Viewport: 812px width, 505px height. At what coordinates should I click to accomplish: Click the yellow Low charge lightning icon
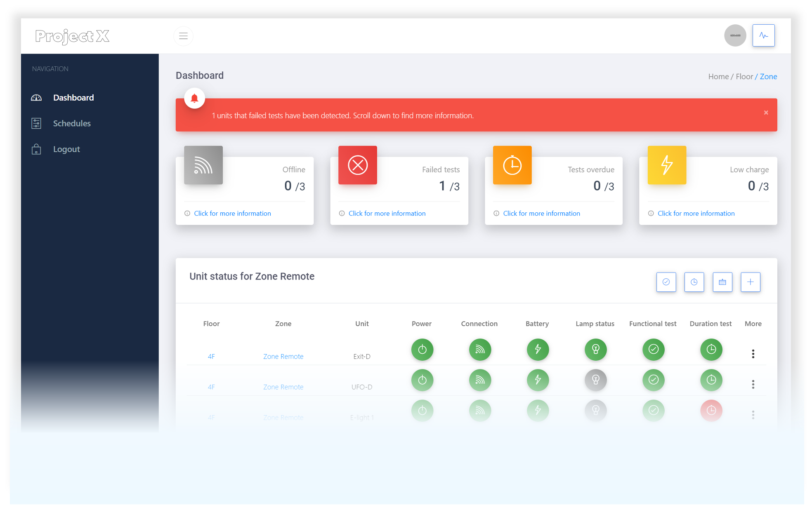point(667,165)
